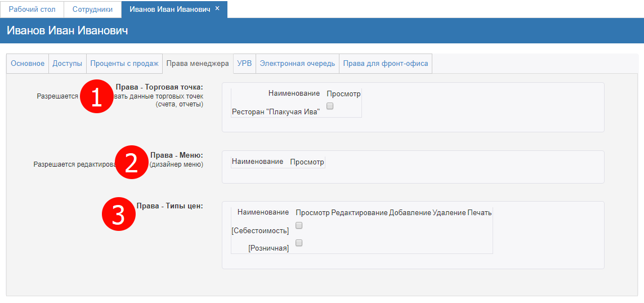Select the Права менеджера tab

[198, 64]
